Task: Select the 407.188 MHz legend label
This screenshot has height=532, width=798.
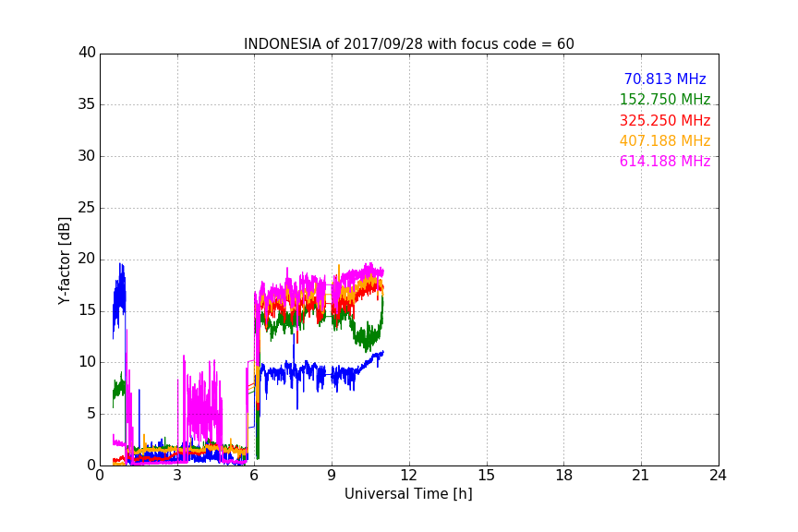Action: (x=665, y=140)
